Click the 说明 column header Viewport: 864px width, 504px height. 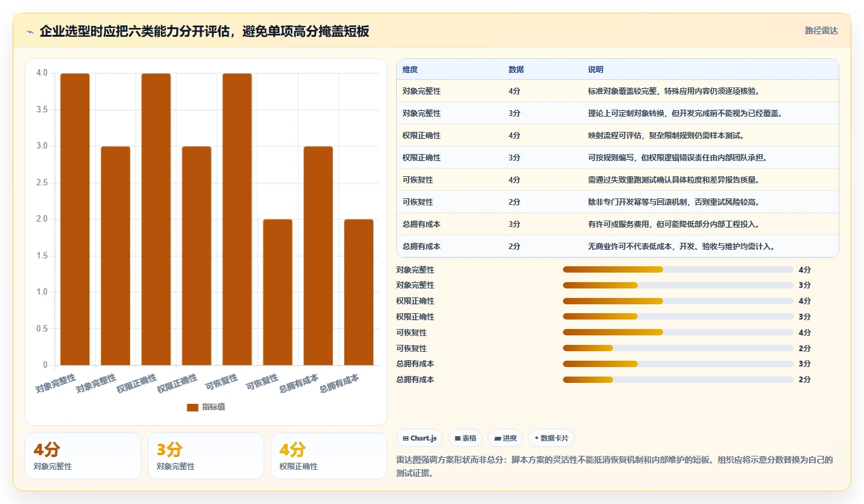pos(596,70)
